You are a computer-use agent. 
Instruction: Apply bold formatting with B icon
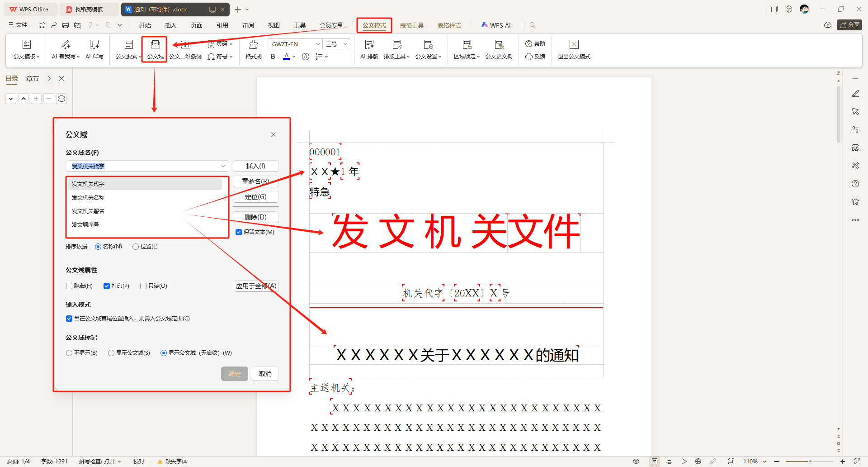click(x=273, y=57)
